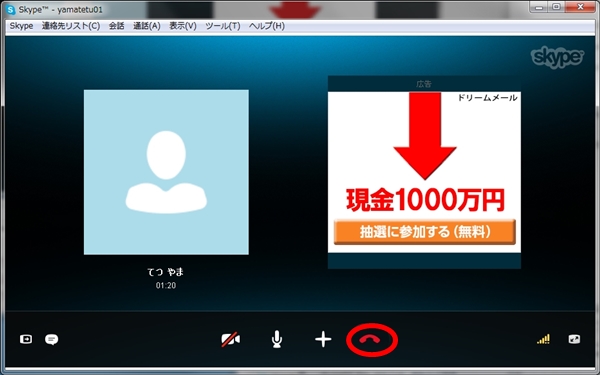End the call with red hang-up button

tap(370, 339)
